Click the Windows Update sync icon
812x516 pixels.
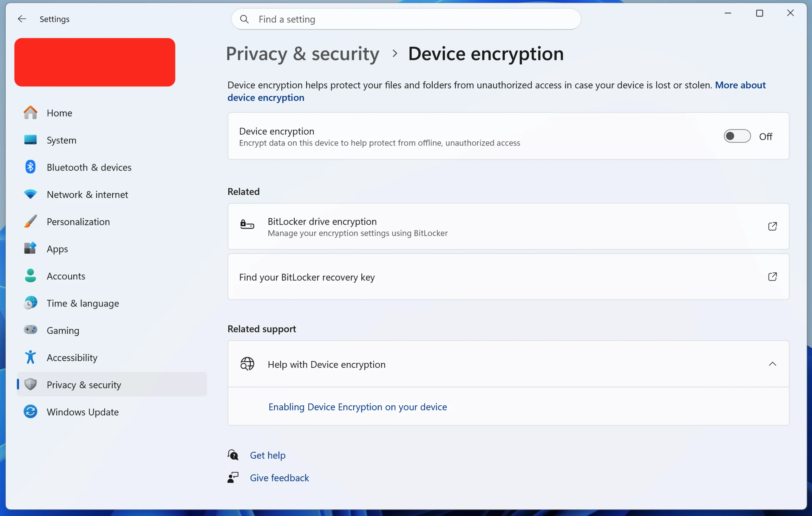pos(30,411)
